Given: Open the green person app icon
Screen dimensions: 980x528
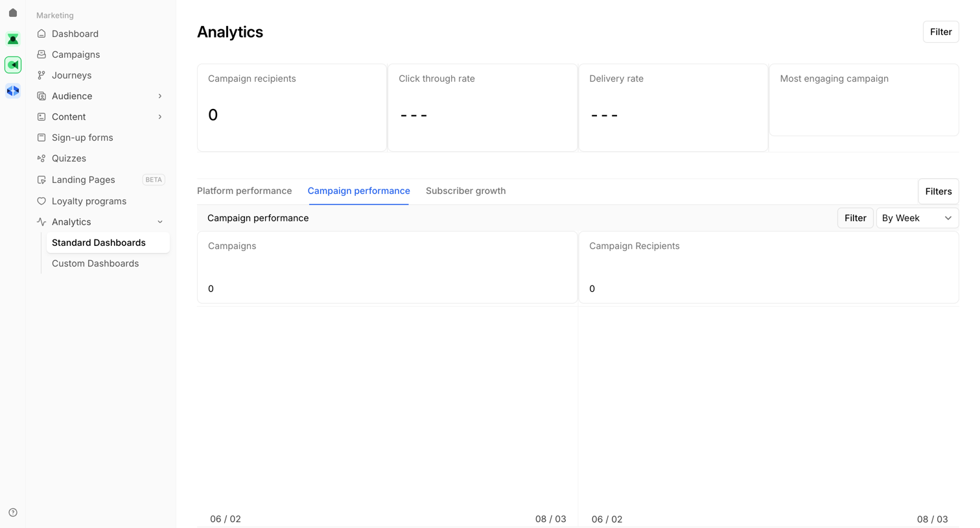Looking at the screenshot, I should click(x=13, y=39).
